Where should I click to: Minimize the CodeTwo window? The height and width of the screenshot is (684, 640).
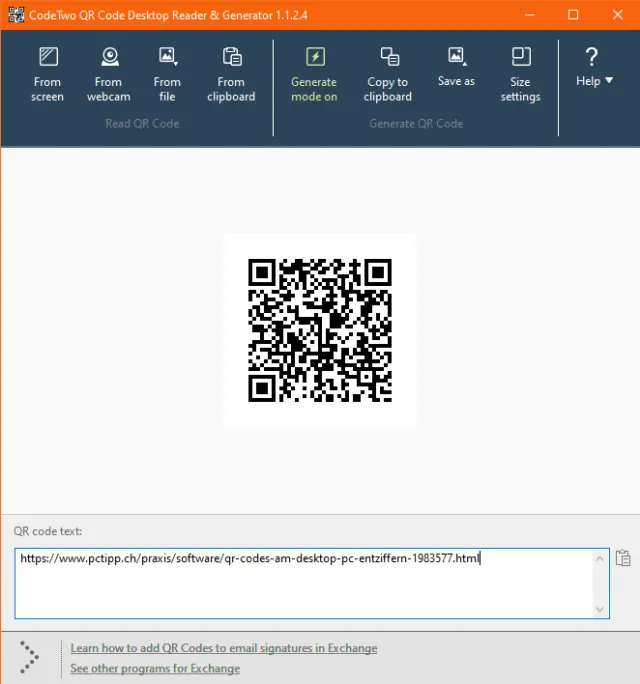point(530,15)
